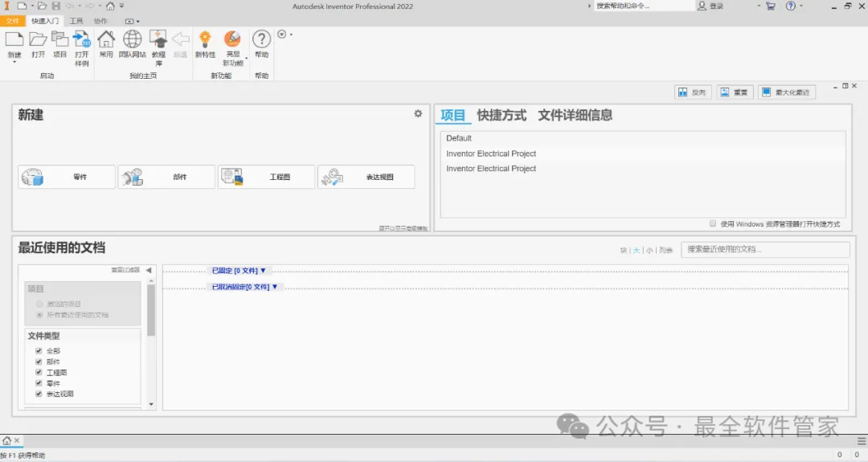Switch recent documents view to 大
The image size is (868, 462).
(636, 250)
